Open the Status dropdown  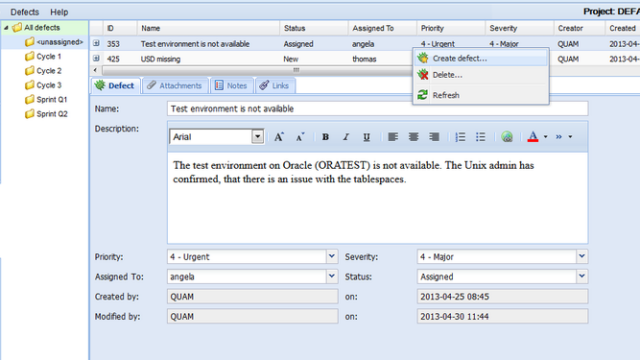tap(582, 276)
